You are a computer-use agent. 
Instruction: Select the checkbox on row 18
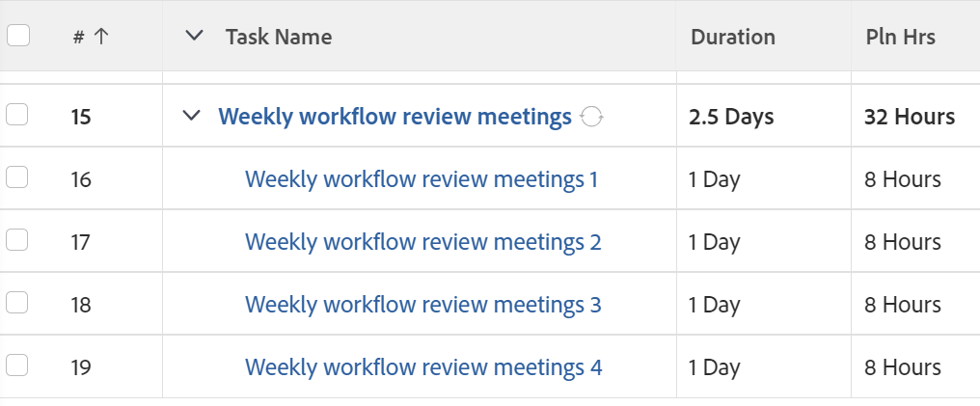pyautogui.click(x=17, y=303)
